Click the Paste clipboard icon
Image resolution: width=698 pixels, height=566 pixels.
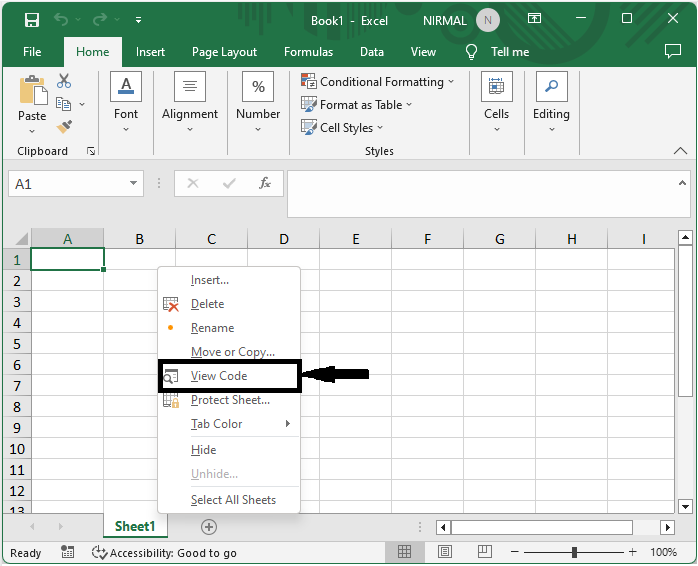(33, 90)
